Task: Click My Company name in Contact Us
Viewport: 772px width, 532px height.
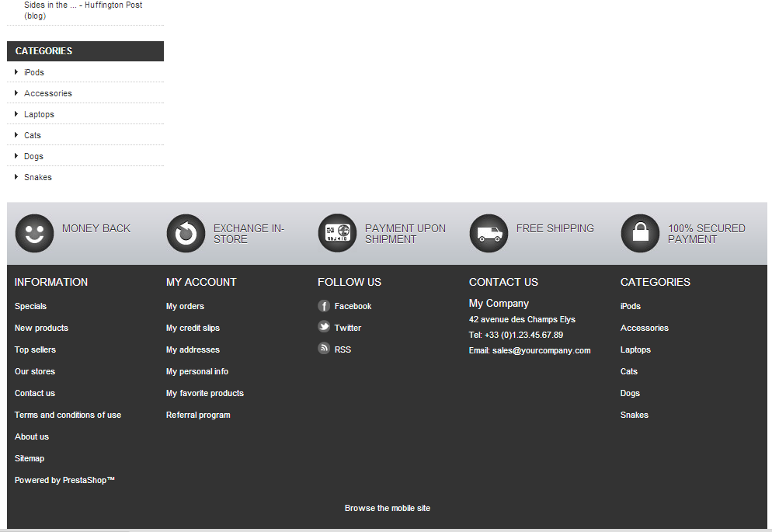Action: point(499,304)
